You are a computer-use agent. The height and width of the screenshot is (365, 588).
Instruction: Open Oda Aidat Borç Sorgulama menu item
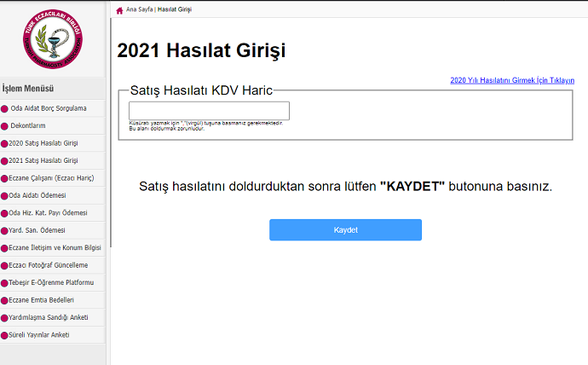click(x=48, y=108)
